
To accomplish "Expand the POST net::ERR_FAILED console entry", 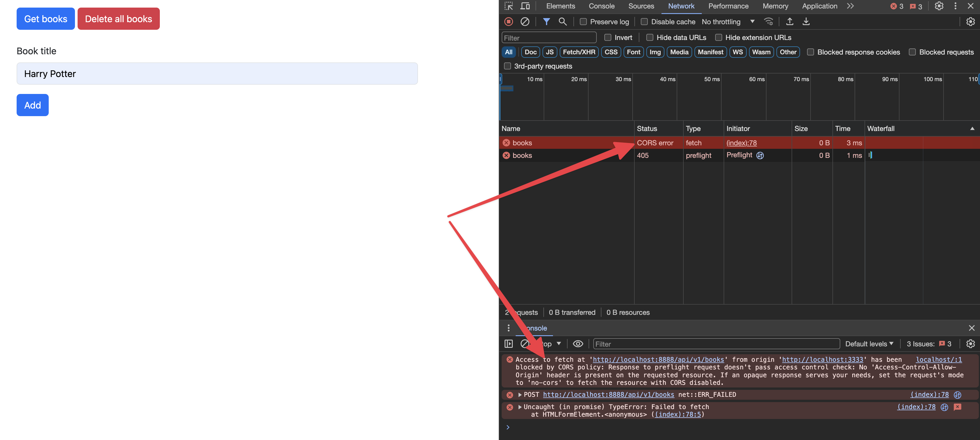I will click(x=520, y=395).
